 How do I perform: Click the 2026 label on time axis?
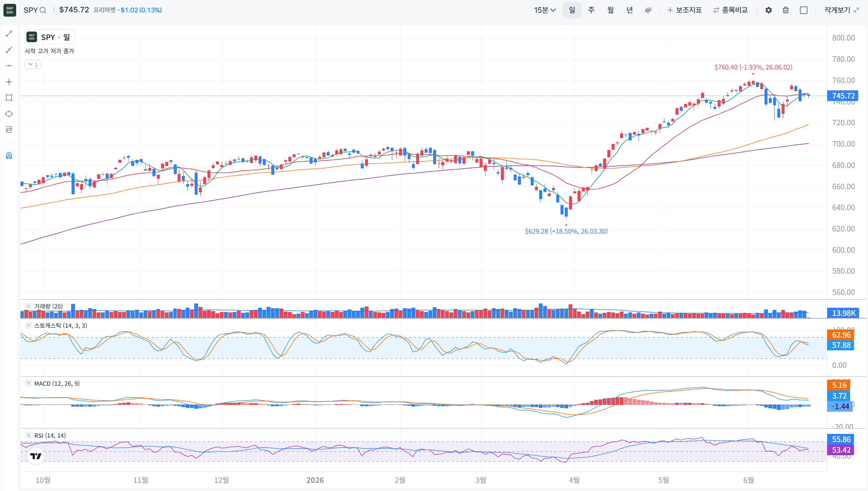[x=315, y=480]
